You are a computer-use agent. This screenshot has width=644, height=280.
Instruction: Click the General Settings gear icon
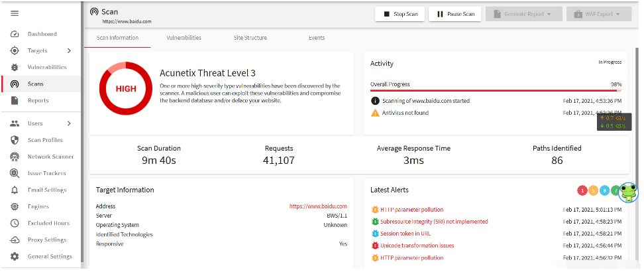coord(15,257)
